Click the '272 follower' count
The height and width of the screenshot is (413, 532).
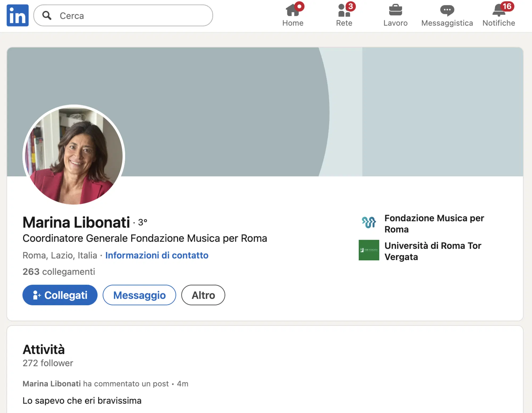tap(48, 363)
